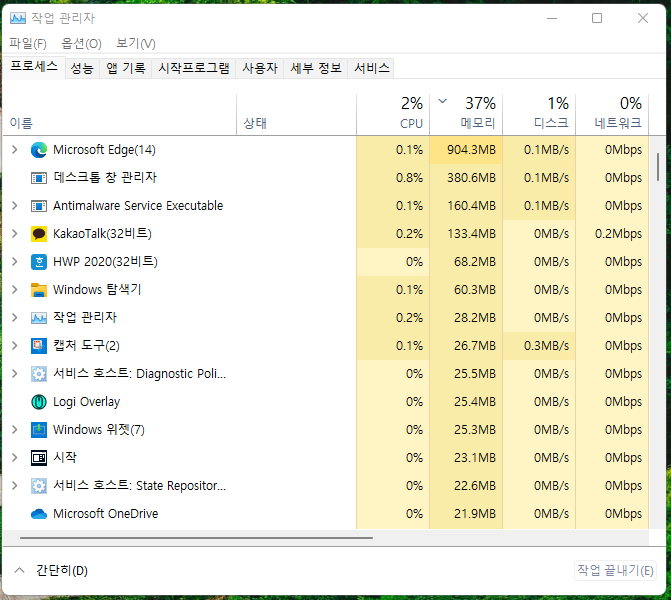Expand the Windows 위젯(7) process group
The width and height of the screenshot is (671, 600).
pos(15,430)
